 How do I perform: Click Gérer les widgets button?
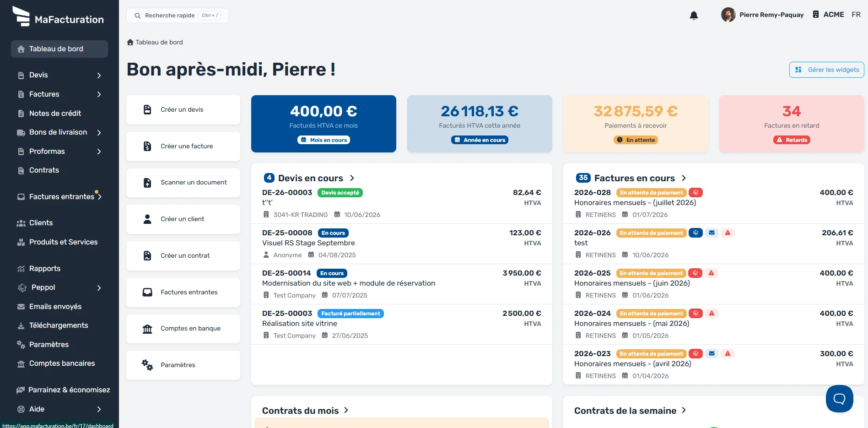(826, 70)
